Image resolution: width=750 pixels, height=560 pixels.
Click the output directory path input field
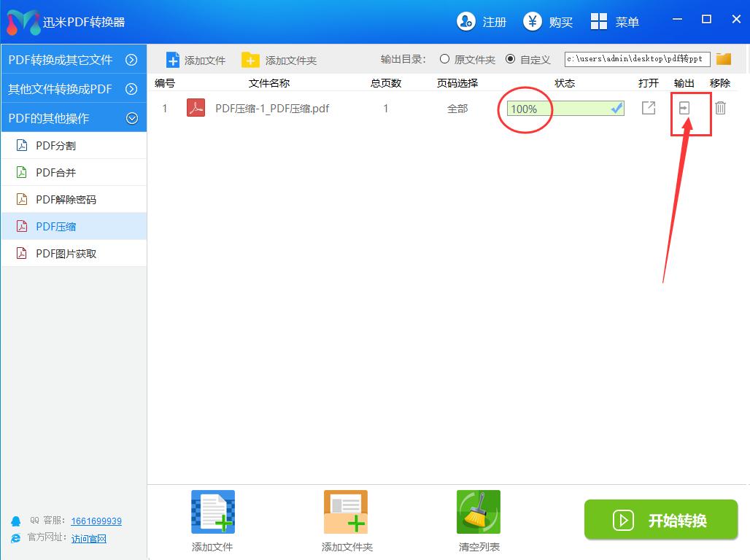point(636,58)
